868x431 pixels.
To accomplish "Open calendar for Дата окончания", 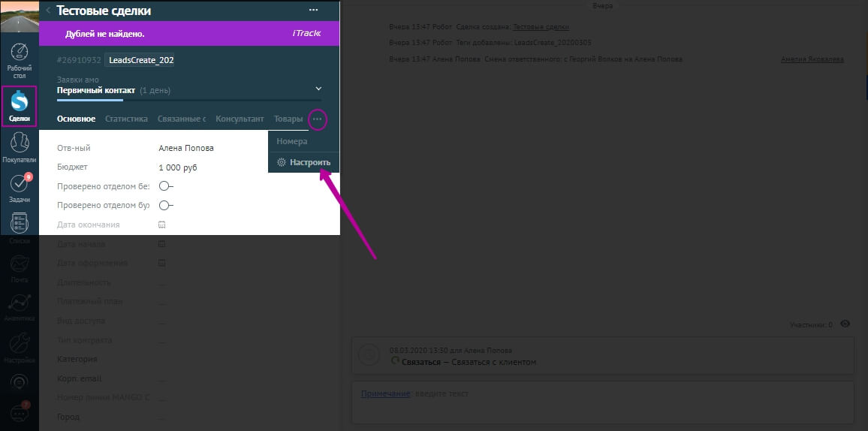I will point(161,225).
